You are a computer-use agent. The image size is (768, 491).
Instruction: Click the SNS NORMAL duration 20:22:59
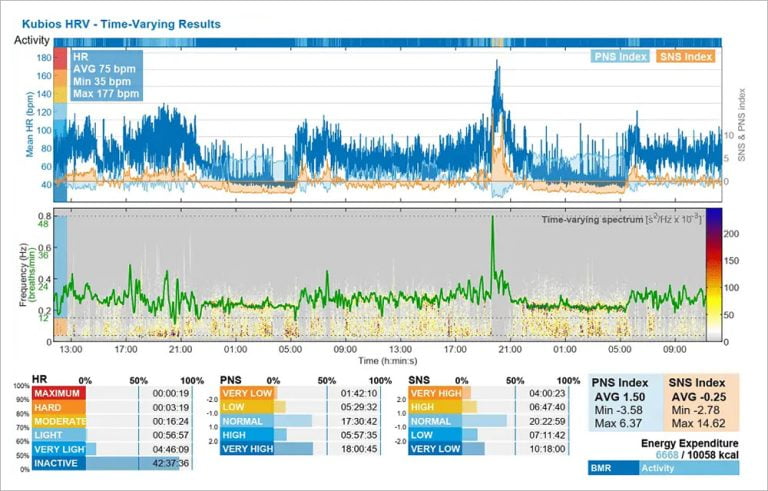(x=547, y=421)
